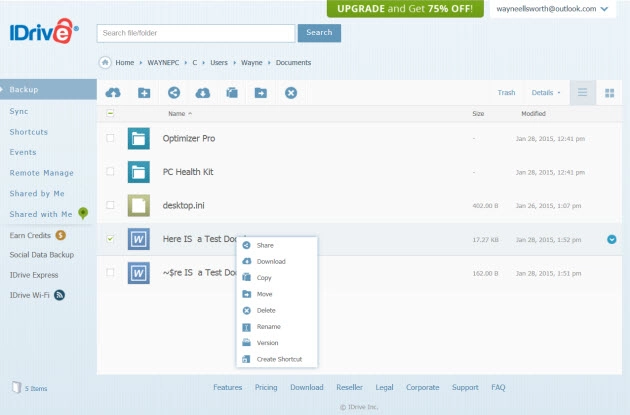
Task: Open the IDrive Express link
Action: [34, 275]
